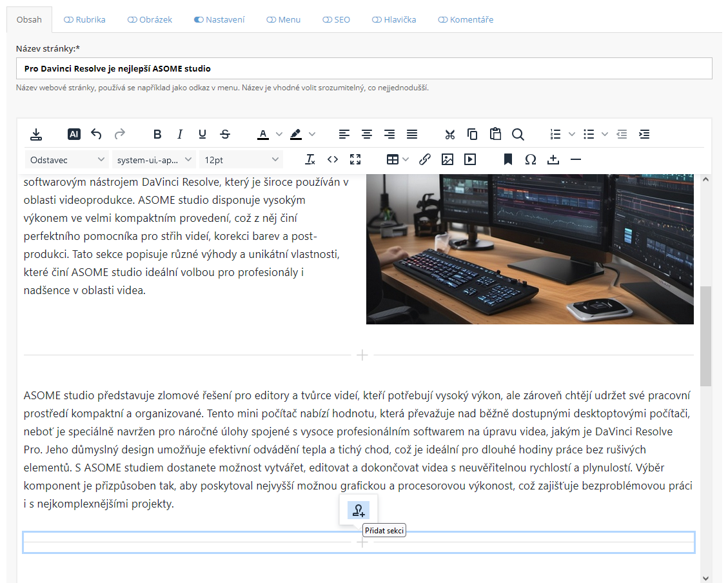The height and width of the screenshot is (583, 728).
Task: Open the insert image dialog
Action: click(x=448, y=159)
